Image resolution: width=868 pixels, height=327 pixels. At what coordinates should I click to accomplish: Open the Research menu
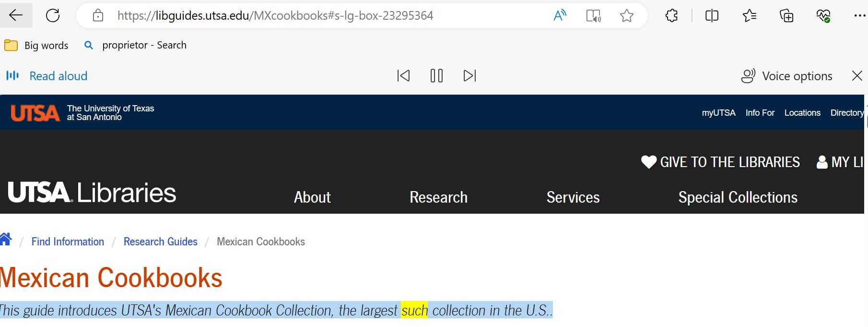(x=438, y=197)
